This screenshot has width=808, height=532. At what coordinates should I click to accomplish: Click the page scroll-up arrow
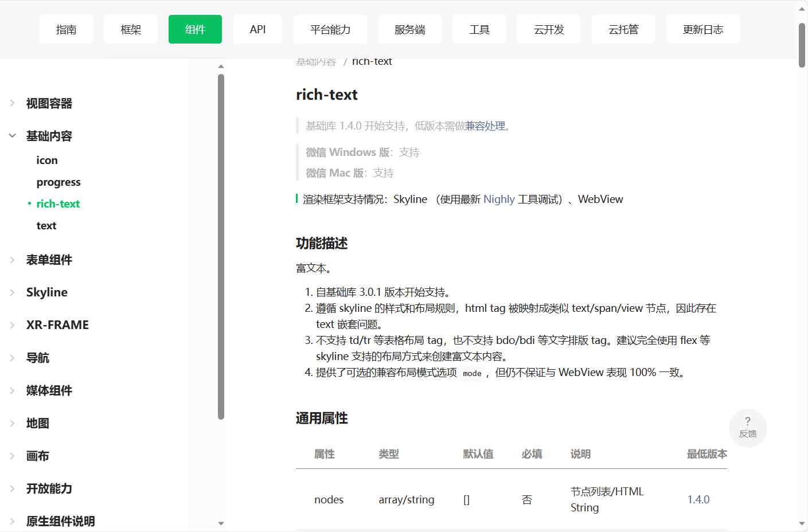(802, 9)
